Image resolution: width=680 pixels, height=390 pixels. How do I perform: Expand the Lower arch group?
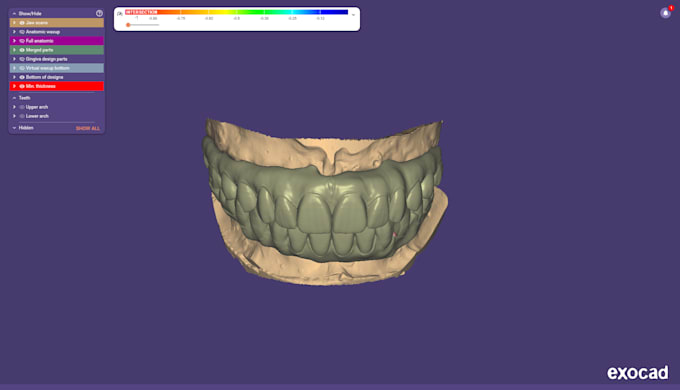[14, 116]
